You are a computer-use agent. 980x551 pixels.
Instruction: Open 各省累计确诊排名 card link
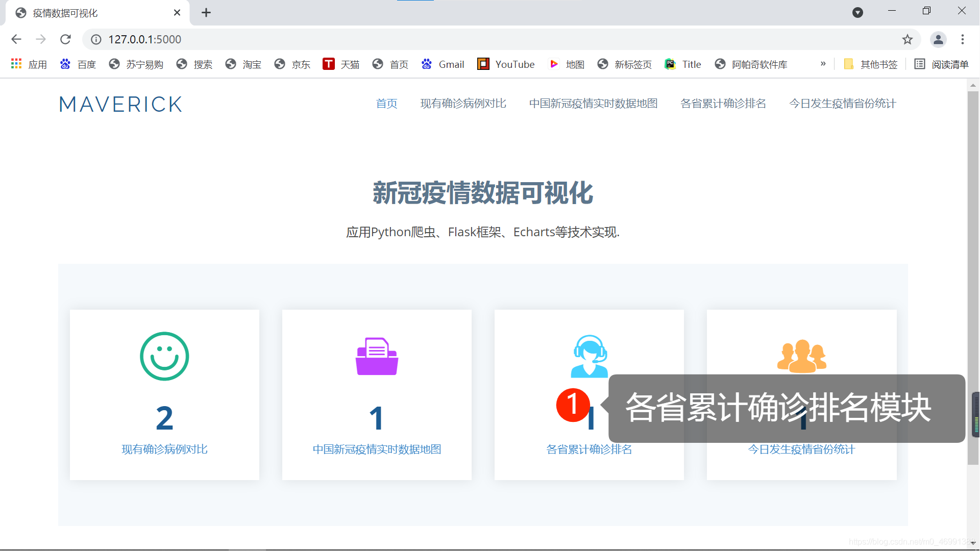(589, 449)
